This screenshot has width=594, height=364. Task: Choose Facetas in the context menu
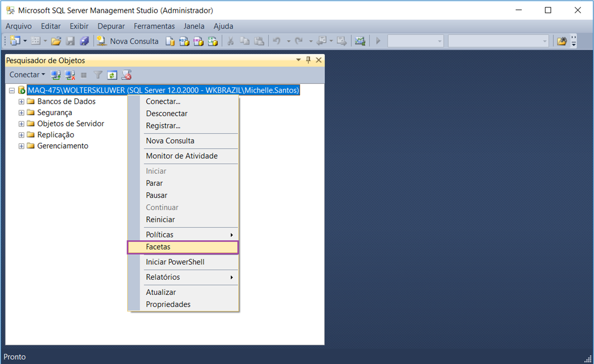pos(183,247)
